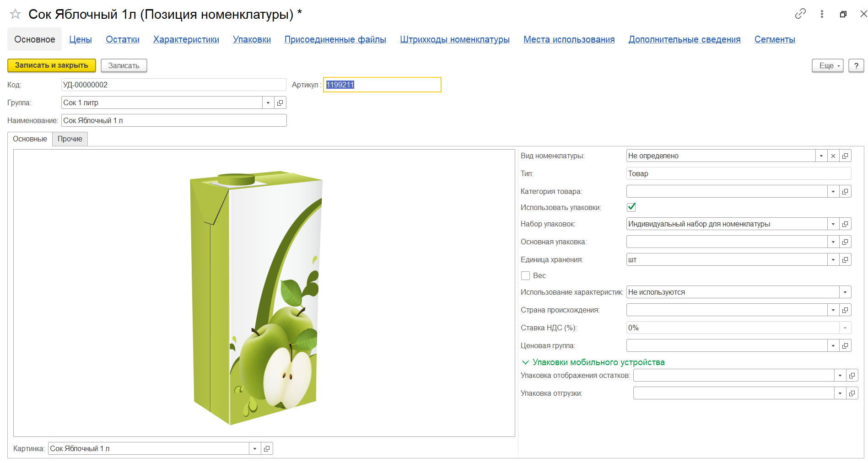Uncheck the Использовать упаковки checkbox
The image size is (868, 463).
click(x=631, y=207)
